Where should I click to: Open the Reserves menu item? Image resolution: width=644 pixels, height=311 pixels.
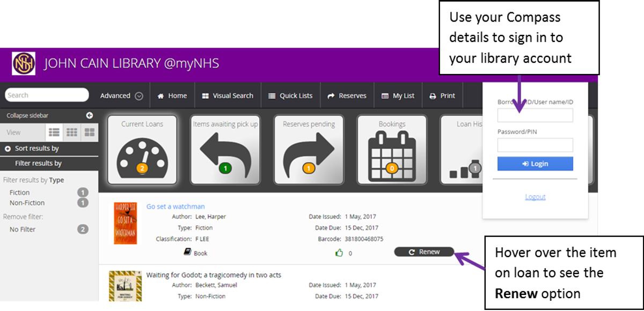click(347, 96)
